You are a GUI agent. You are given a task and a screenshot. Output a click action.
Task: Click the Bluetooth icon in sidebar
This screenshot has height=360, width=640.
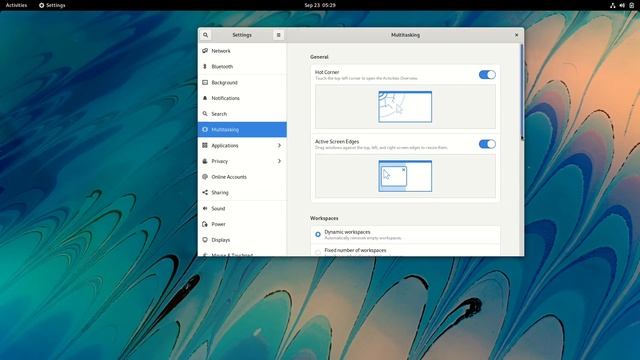[x=205, y=67]
